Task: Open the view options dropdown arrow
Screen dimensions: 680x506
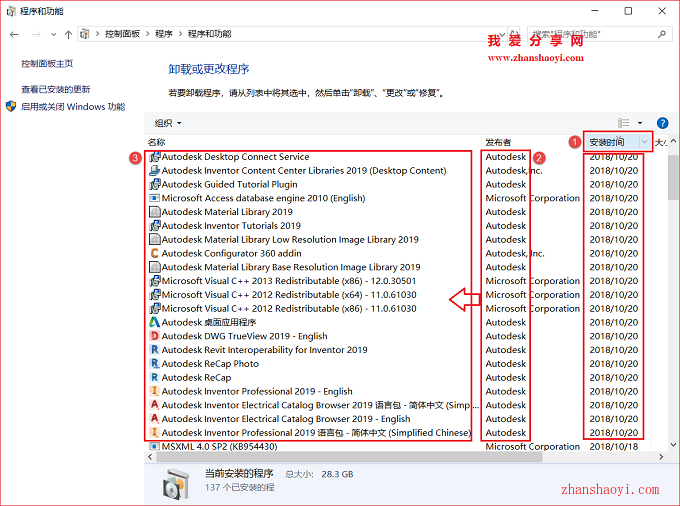Action: pos(640,123)
